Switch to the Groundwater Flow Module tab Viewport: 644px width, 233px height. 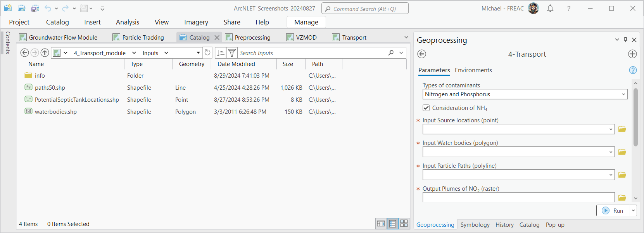(59, 37)
